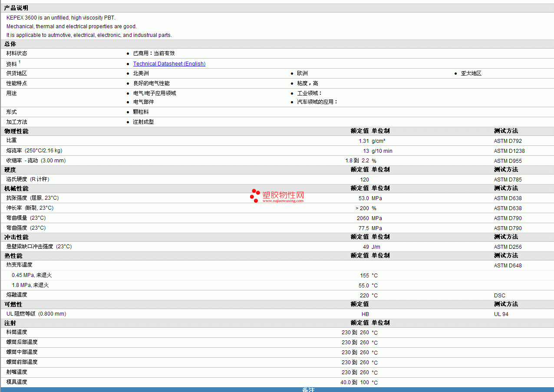Click the flexural modulus value 2060
Screen dimensions: 554x392
363,218
